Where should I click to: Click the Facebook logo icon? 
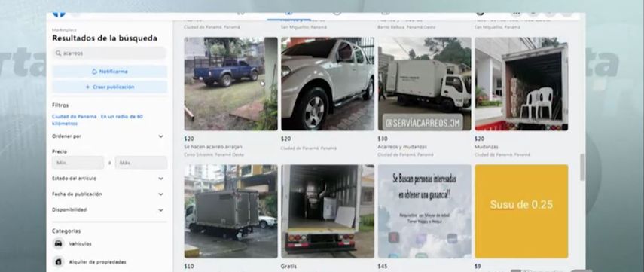point(59,14)
